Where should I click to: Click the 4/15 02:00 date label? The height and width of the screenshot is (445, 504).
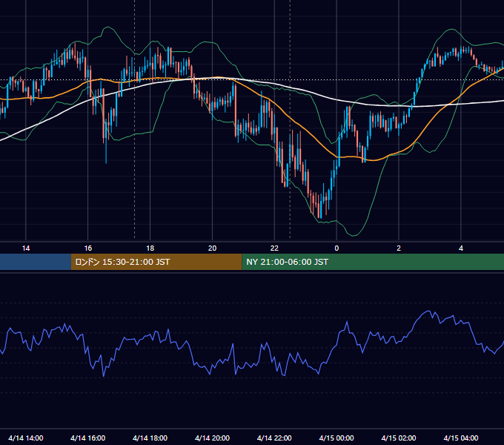pyautogui.click(x=399, y=438)
